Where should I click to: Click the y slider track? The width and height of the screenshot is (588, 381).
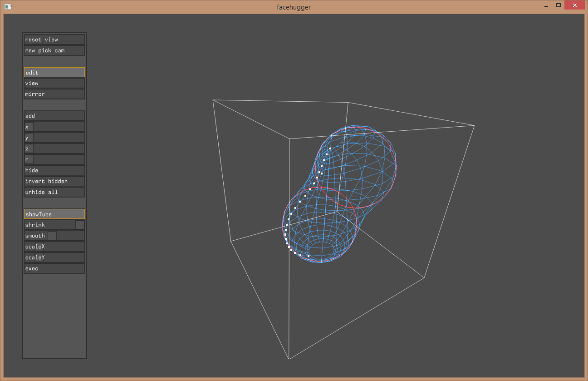tap(59, 138)
